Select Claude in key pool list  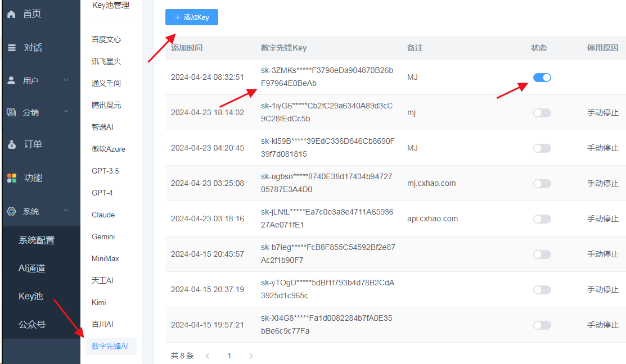[103, 215]
